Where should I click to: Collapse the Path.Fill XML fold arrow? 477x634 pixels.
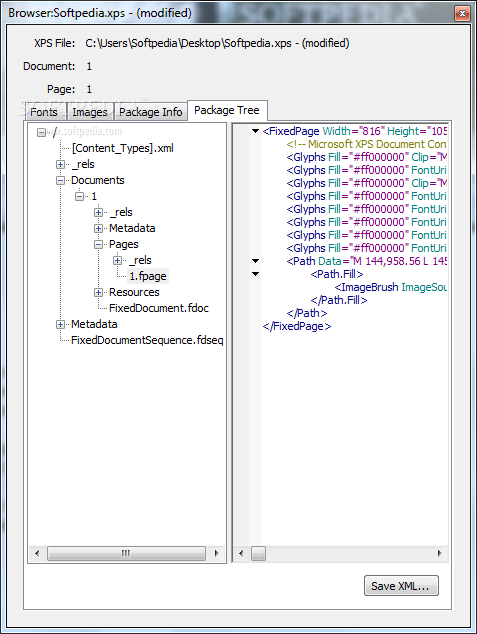tap(255, 274)
